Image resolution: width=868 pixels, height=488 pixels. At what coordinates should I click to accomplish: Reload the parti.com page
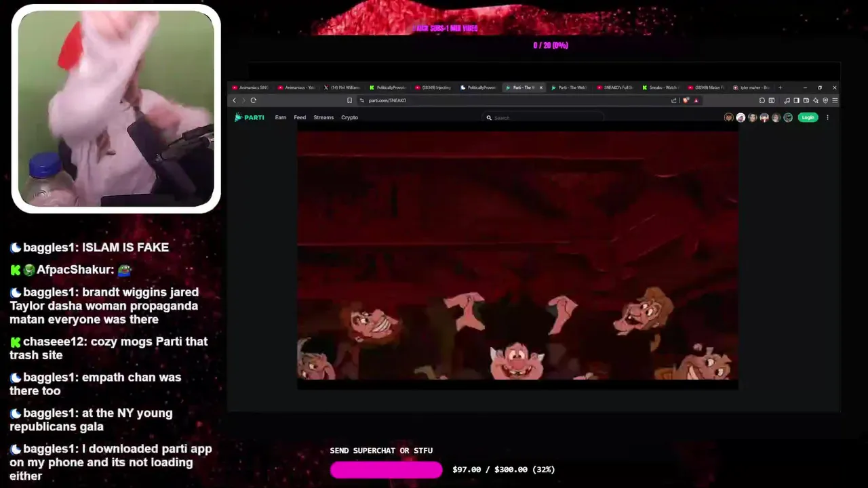253,100
